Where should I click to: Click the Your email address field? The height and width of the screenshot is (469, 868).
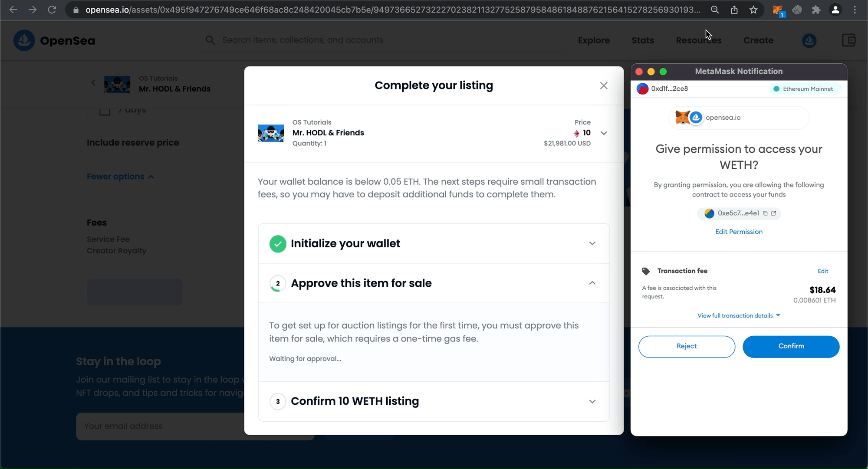pos(195,426)
